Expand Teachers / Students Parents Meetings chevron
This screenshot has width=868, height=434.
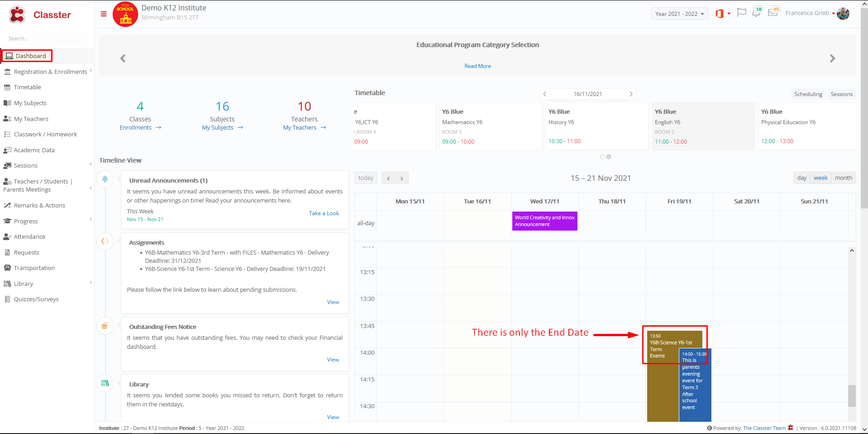[91, 188]
